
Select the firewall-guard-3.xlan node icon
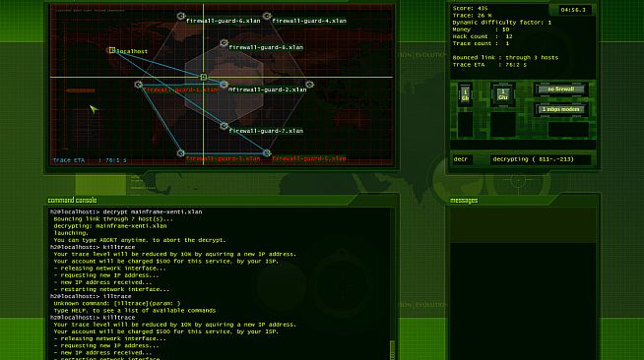point(181,153)
